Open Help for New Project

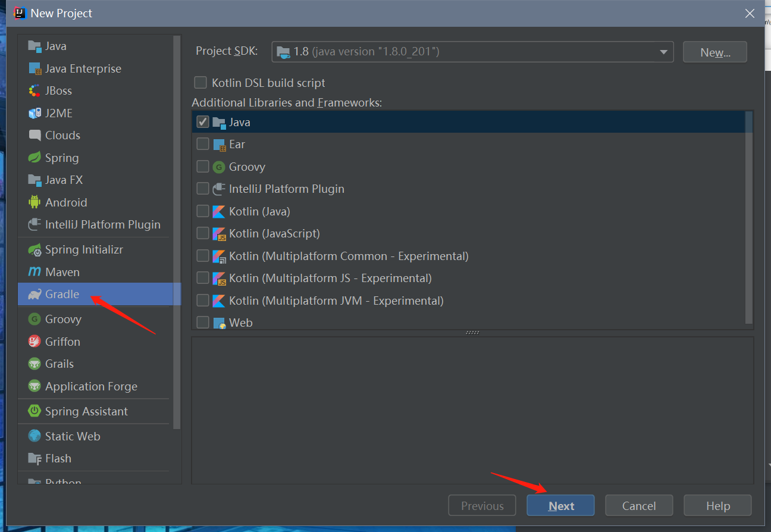tap(717, 506)
